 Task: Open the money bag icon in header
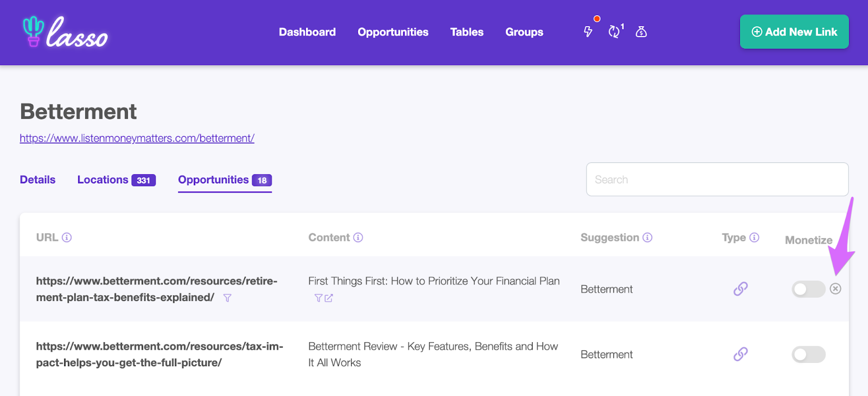pyautogui.click(x=641, y=31)
